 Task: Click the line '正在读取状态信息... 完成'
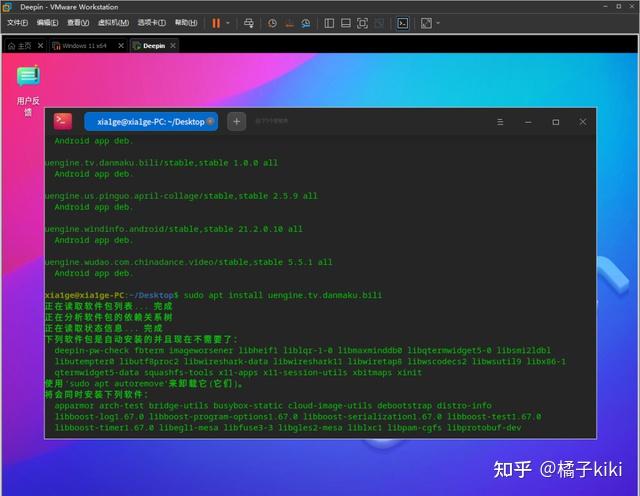pos(104,328)
